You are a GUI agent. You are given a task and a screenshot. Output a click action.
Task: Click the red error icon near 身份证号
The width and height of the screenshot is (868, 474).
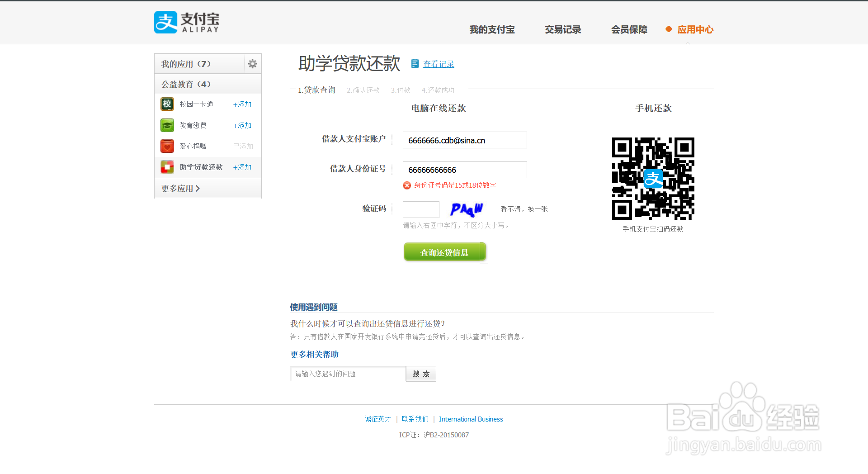[406, 185]
